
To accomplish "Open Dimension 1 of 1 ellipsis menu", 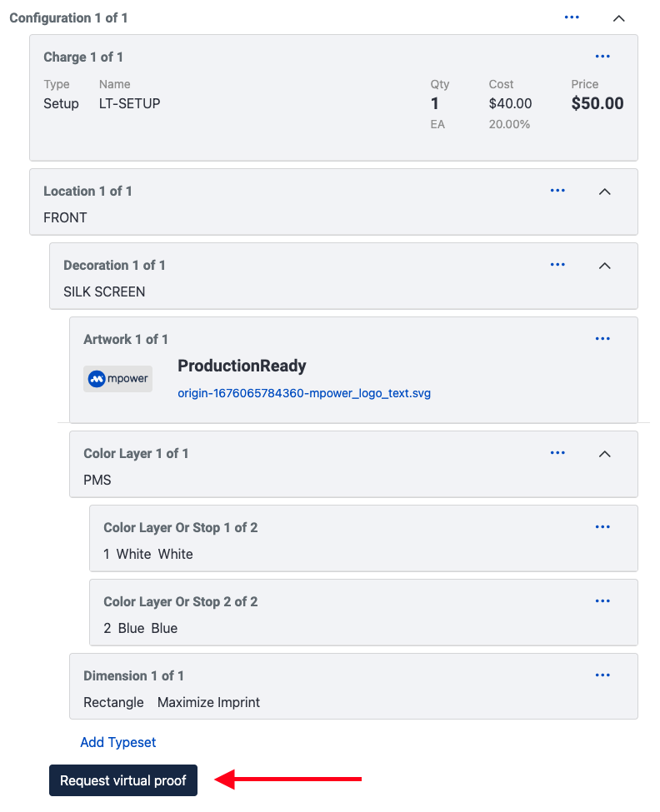I will pos(602,675).
